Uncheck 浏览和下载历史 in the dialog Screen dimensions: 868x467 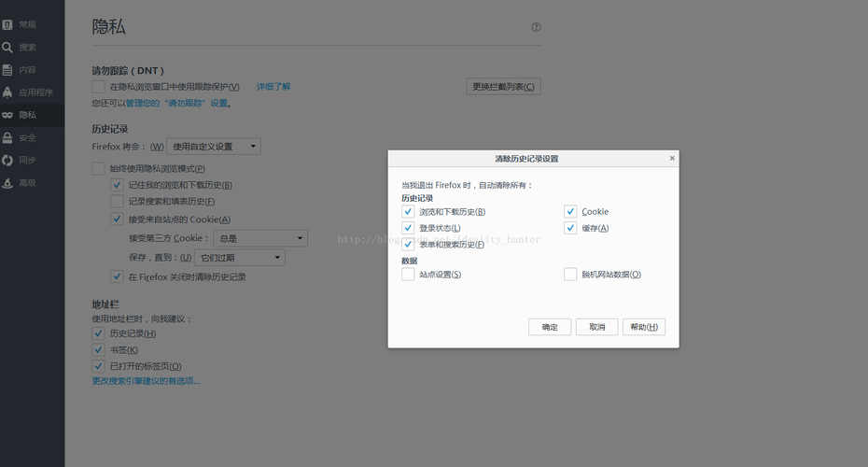(408, 212)
